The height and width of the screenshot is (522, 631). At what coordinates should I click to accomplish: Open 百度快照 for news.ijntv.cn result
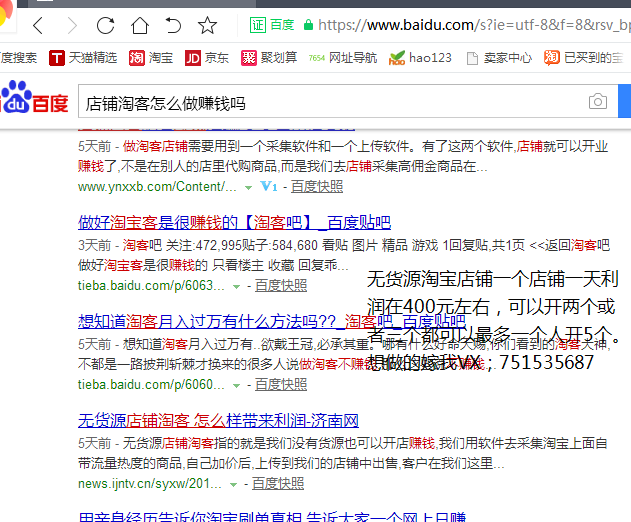(x=278, y=484)
